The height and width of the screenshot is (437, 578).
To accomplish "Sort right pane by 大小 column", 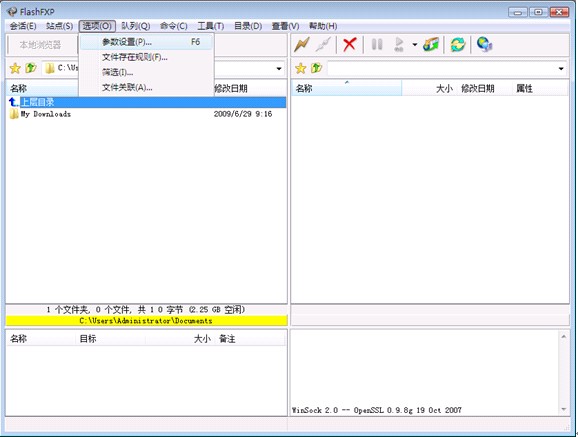I will click(x=429, y=89).
